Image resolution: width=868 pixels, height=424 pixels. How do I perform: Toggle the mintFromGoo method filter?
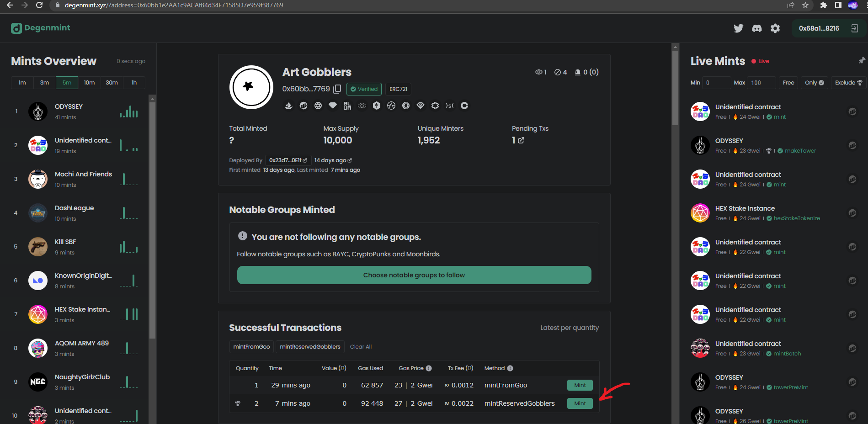[251, 347]
